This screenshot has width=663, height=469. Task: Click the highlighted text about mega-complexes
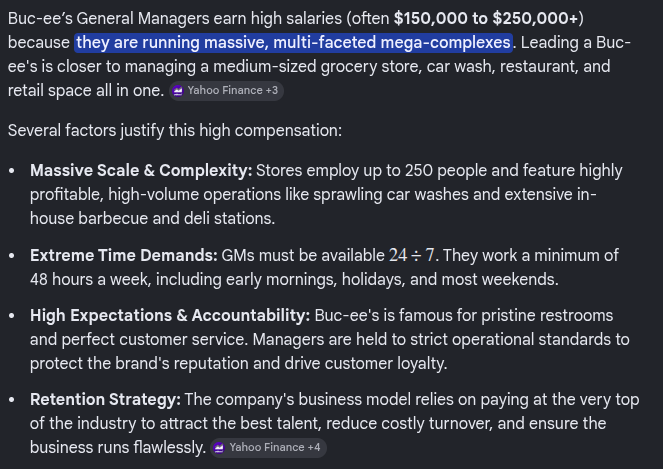[293, 43]
